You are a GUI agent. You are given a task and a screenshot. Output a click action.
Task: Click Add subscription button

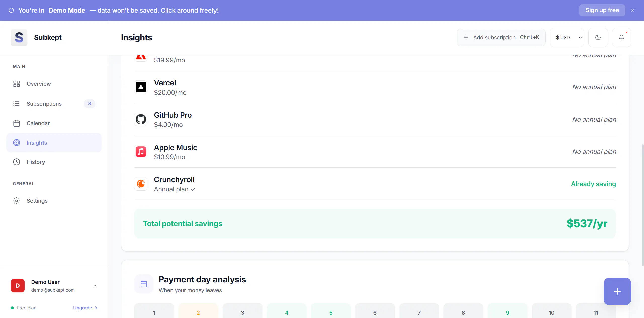click(501, 37)
